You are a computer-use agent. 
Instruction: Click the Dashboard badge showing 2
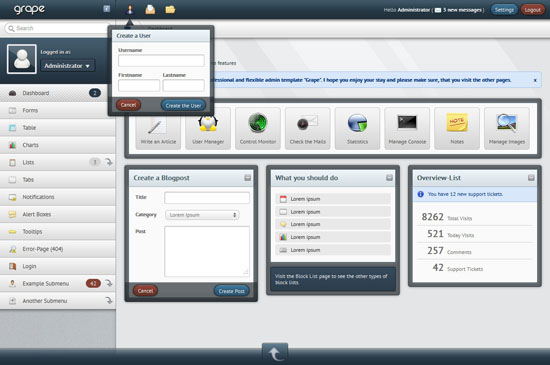95,93
